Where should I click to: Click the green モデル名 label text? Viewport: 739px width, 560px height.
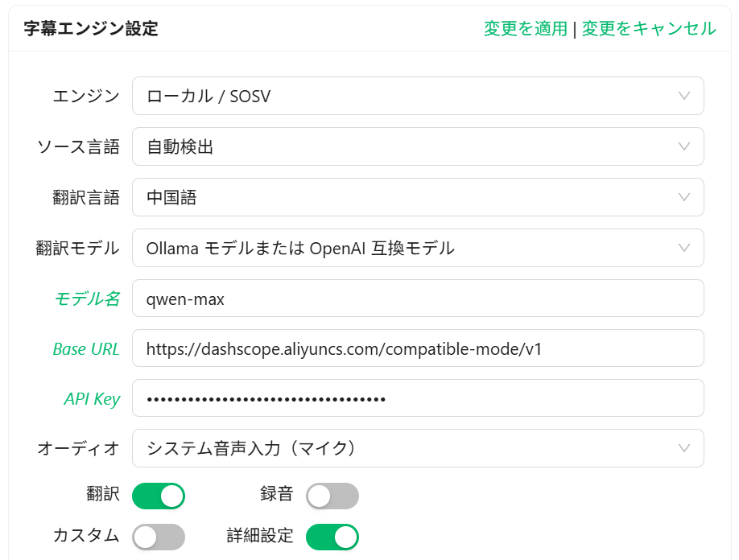(87, 299)
